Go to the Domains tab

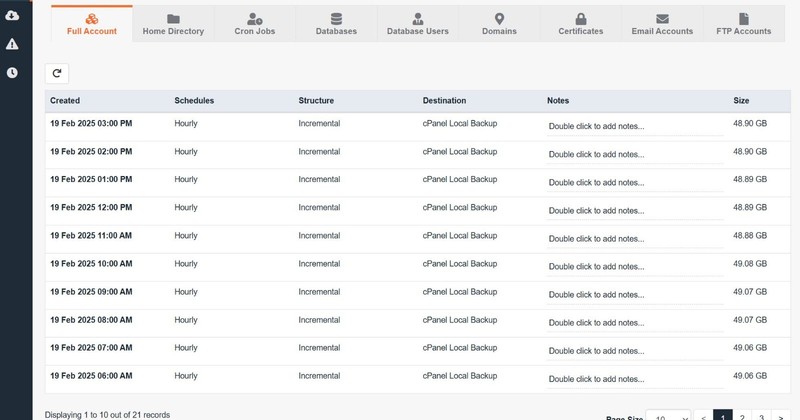[499, 24]
